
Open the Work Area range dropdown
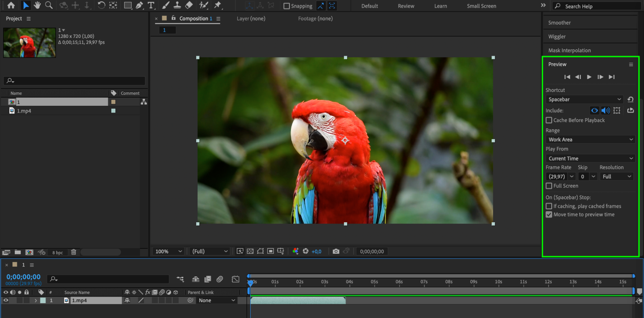coord(590,140)
